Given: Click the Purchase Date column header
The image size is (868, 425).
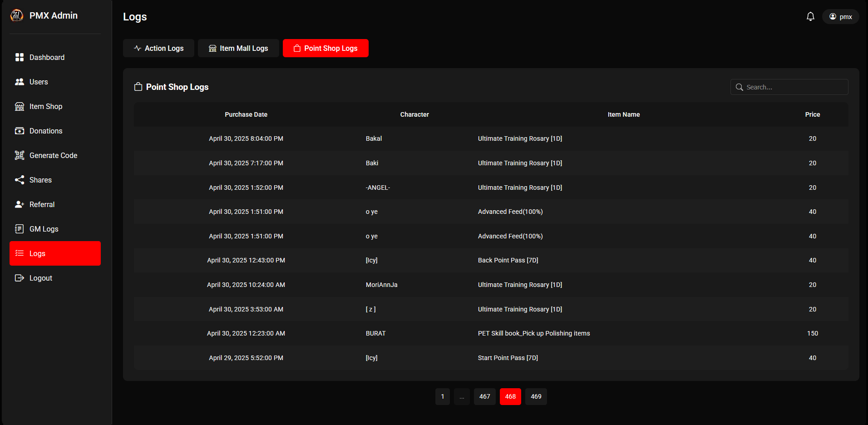Looking at the screenshot, I should [x=246, y=114].
